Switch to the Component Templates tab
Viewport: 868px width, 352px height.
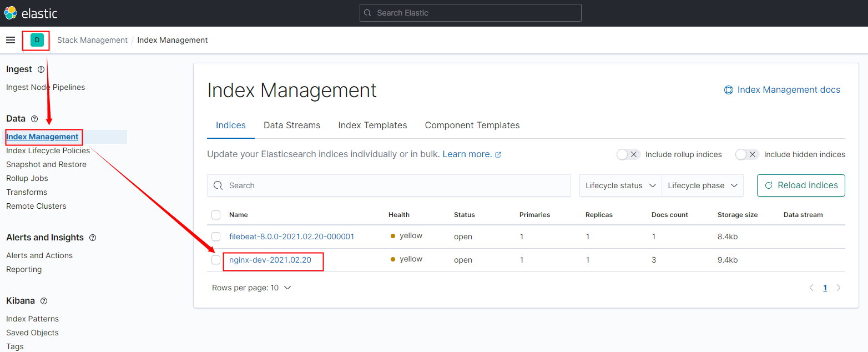(472, 125)
